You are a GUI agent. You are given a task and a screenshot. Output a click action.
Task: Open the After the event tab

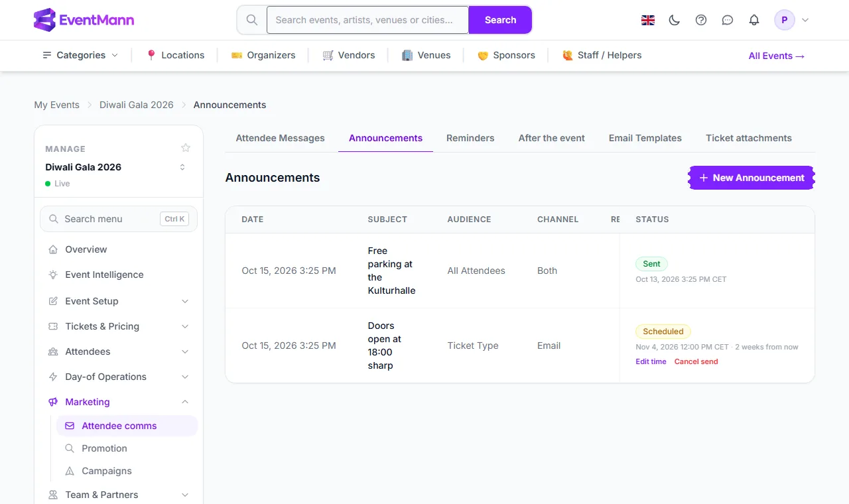(x=552, y=138)
